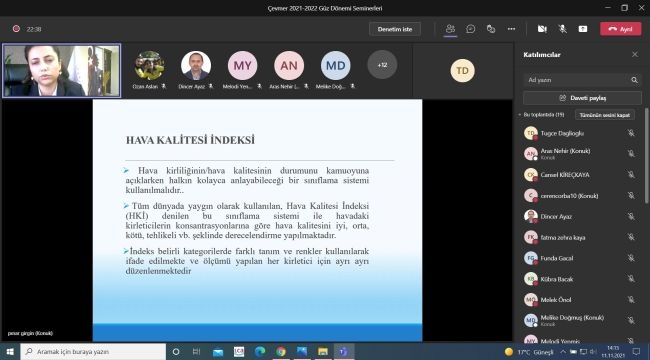
Task: Open more actions ellipsis menu
Action: 511,29
